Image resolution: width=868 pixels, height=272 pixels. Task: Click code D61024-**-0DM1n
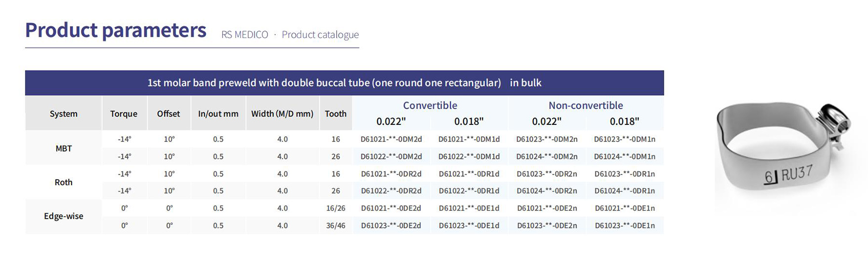624,156
